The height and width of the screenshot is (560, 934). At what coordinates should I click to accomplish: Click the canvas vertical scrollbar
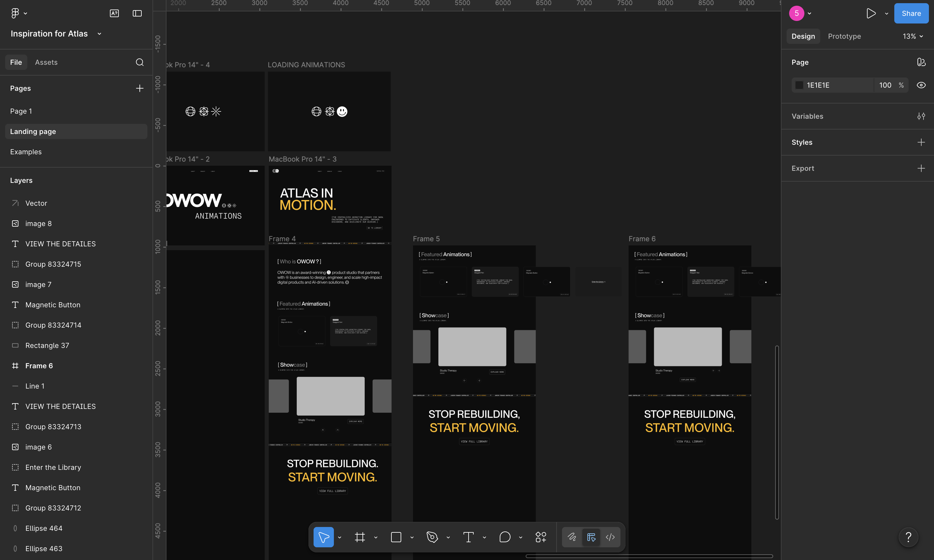point(777,432)
